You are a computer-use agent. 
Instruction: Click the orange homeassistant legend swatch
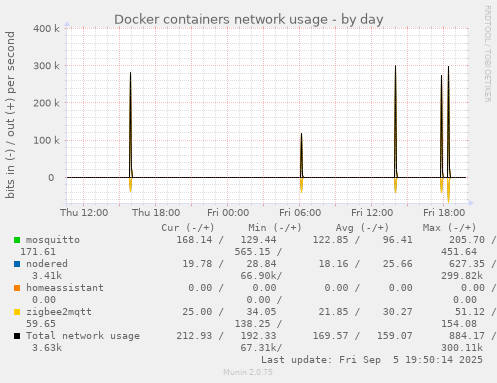(x=17, y=288)
